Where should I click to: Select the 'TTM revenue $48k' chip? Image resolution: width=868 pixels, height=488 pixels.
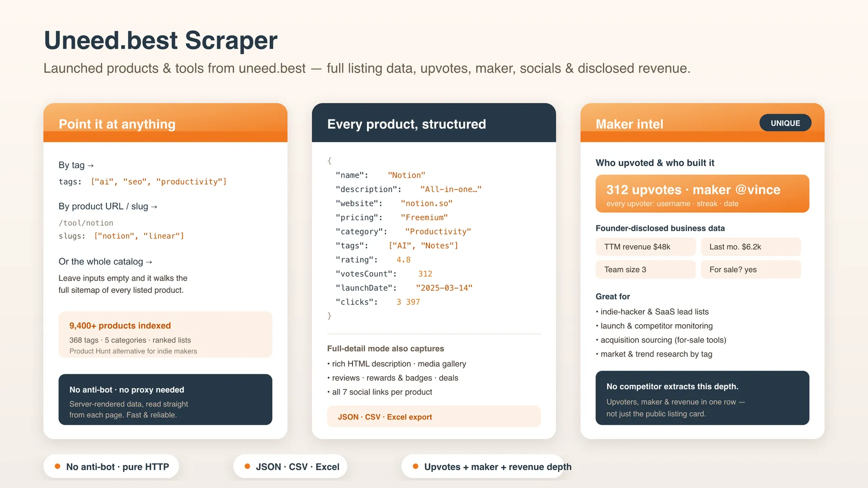click(x=646, y=247)
